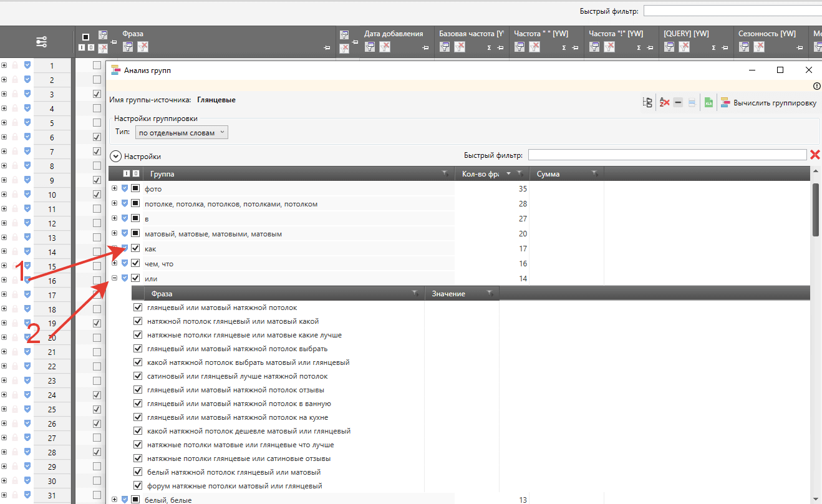Expand the group в
The width and height of the screenshot is (822, 504).
[114, 218]
